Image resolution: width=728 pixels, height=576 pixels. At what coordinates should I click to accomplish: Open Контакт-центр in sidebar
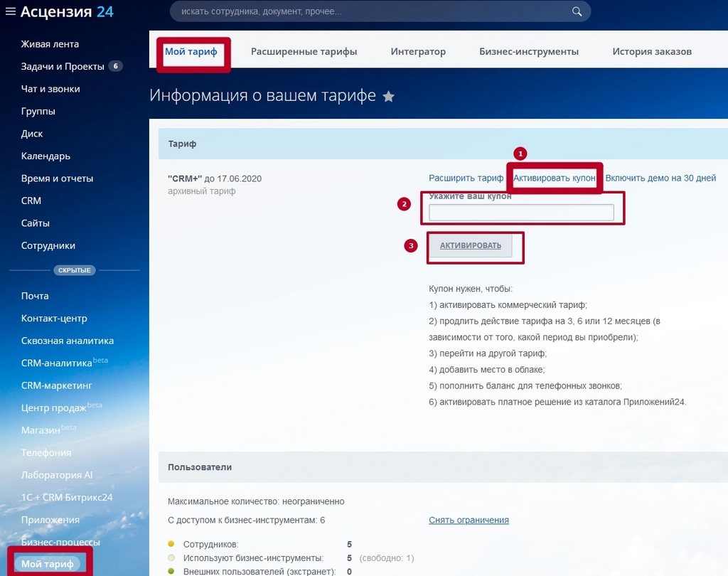54,318
